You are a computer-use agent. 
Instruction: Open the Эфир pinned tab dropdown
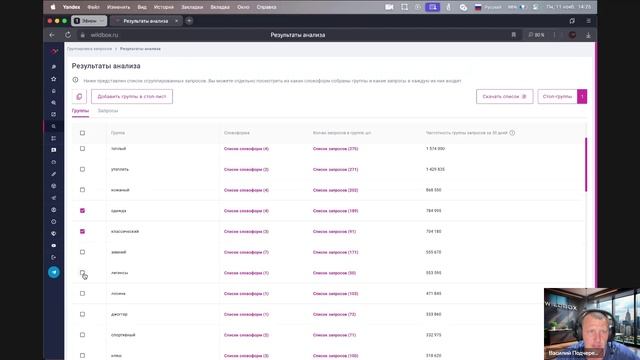(x=102, y=21)
